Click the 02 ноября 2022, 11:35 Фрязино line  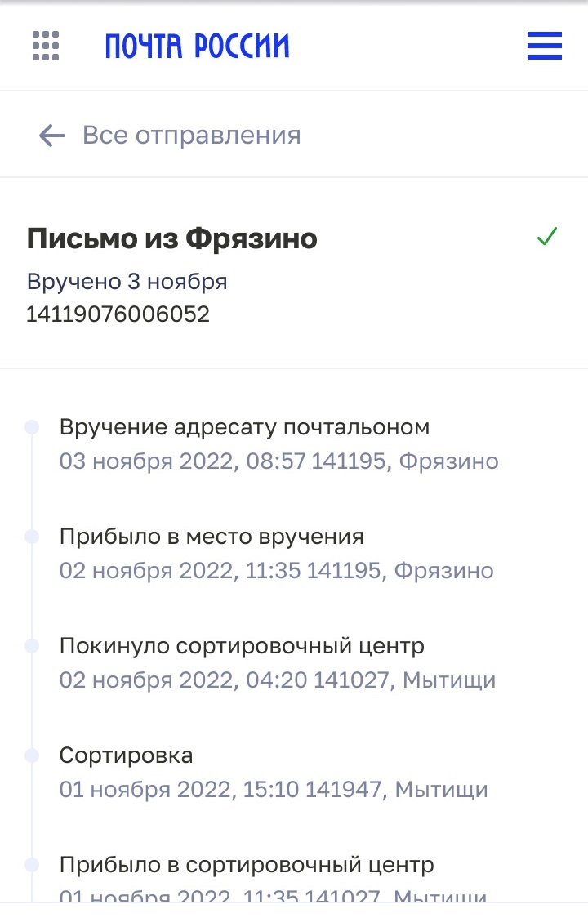tap(276, 570)
